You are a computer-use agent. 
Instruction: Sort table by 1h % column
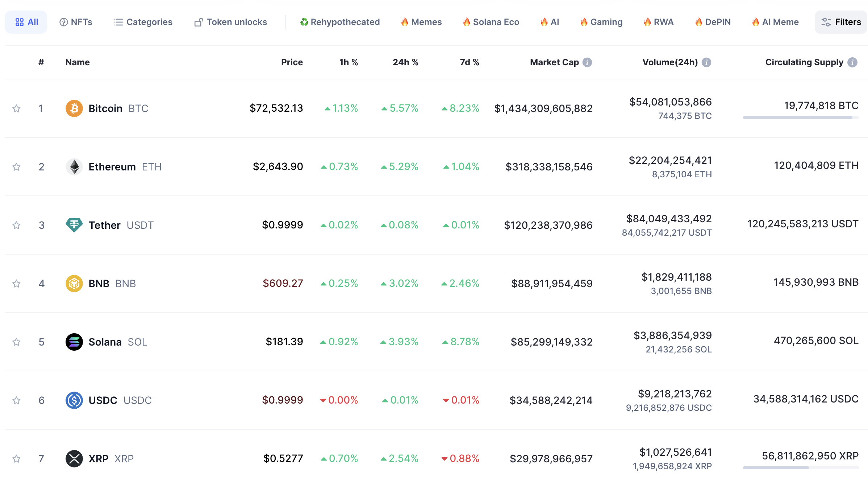click(x=349, y=62)
